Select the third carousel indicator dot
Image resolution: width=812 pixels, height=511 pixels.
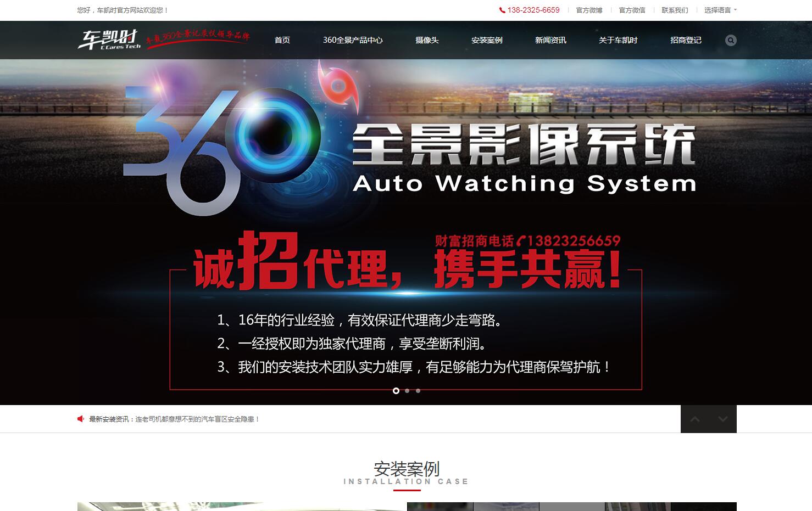418,391
